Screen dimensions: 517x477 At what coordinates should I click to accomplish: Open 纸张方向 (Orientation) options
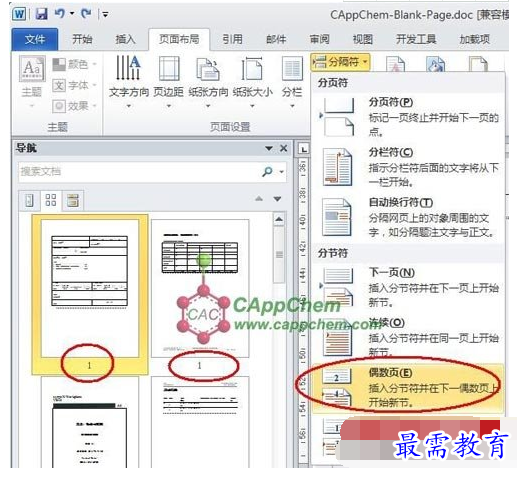208,82
